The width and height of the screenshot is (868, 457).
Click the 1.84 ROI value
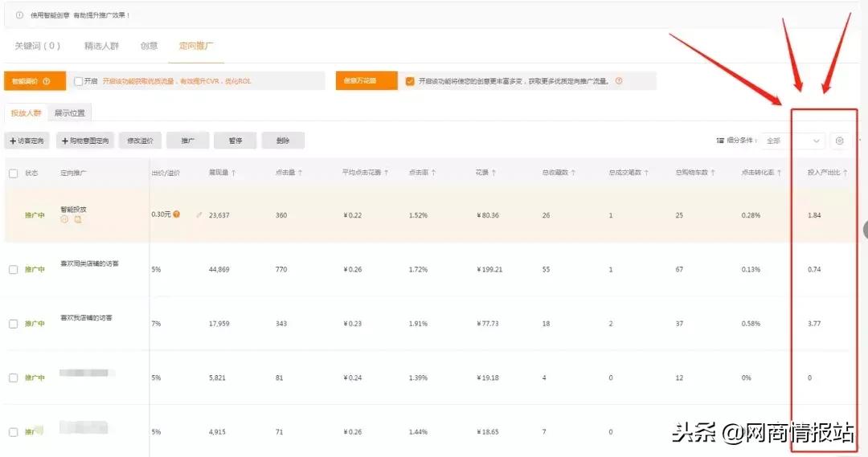tap(813, 215)
